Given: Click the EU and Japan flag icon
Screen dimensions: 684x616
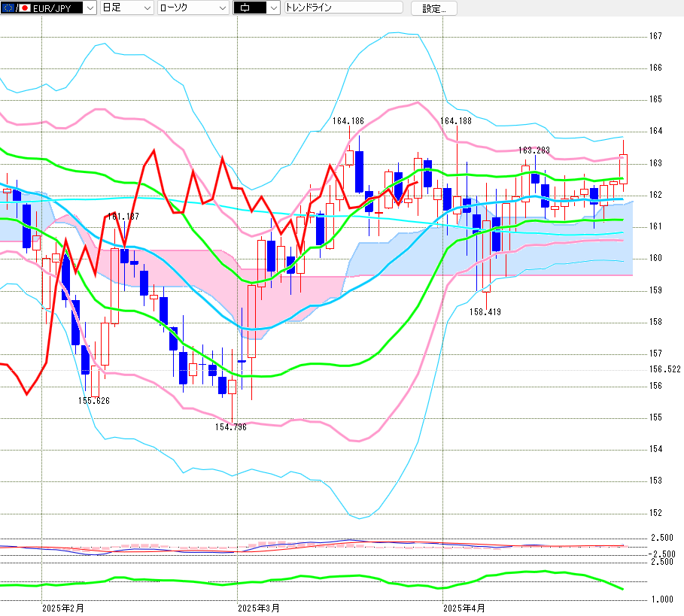Looking at the screenshot, I should click(16, 8).
